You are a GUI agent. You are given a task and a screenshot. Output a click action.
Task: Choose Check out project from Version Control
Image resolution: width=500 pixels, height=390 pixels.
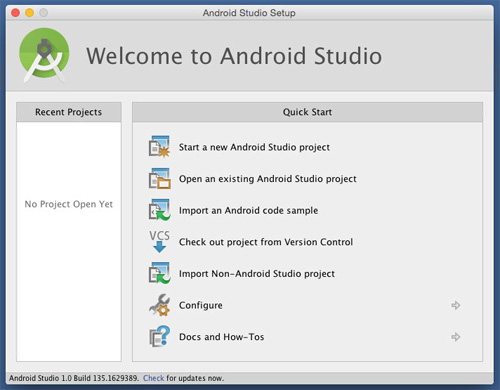[x=266, y=242]
